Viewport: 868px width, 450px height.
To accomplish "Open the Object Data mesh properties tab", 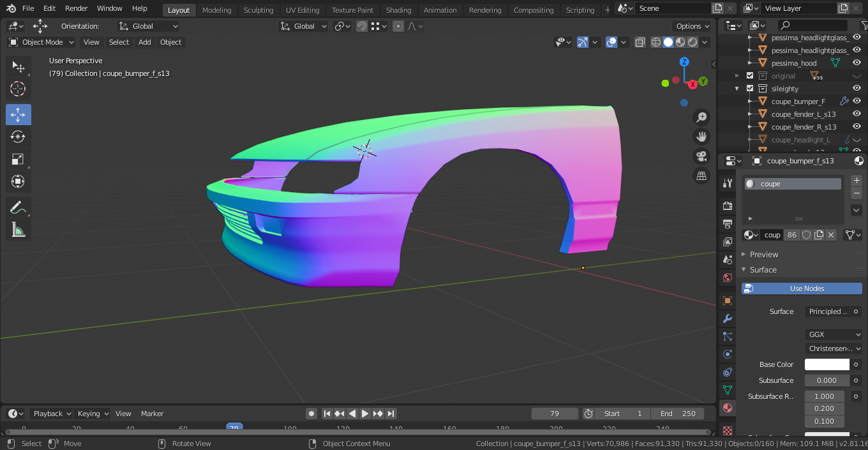I will point(727,389).
